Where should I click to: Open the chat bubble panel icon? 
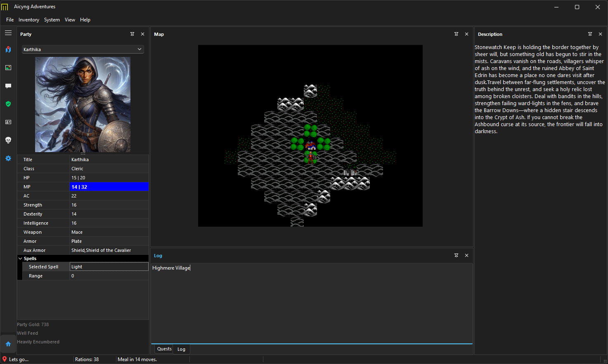[8, 86]
